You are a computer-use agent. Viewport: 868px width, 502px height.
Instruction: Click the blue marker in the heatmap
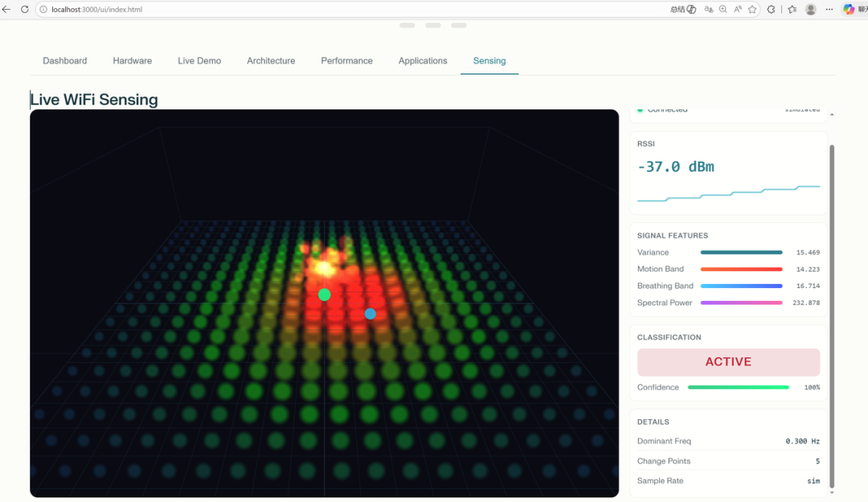click(371, 315)
